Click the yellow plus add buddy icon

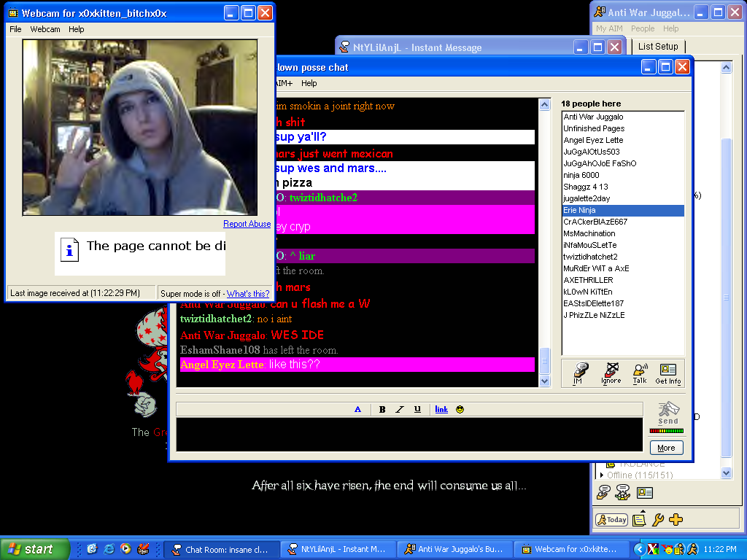coord(676,520)
